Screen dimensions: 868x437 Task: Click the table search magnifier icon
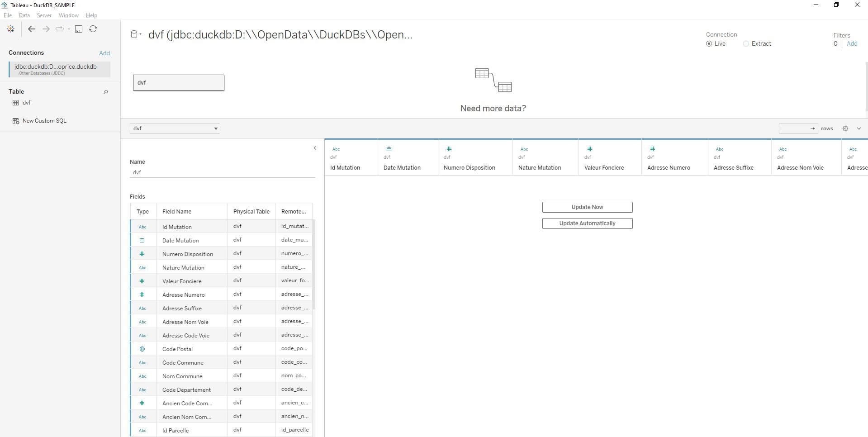[x=105, y=92]
